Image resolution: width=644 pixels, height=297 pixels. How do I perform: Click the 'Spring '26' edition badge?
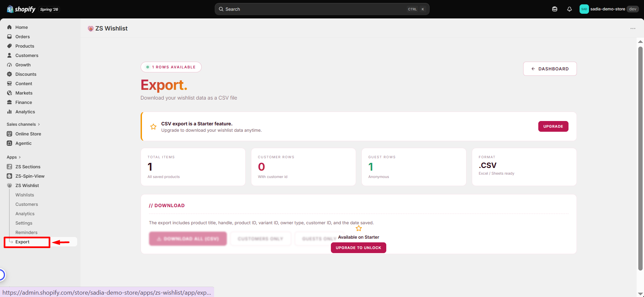49,9
